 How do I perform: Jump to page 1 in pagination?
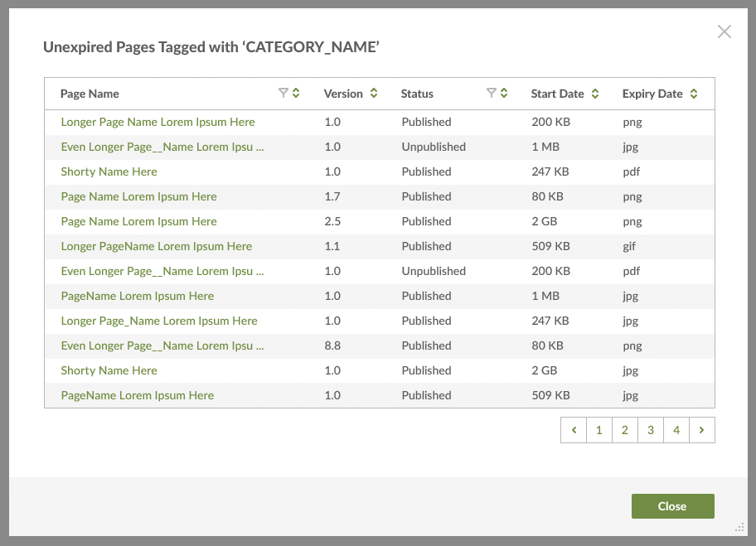(599, 430)
